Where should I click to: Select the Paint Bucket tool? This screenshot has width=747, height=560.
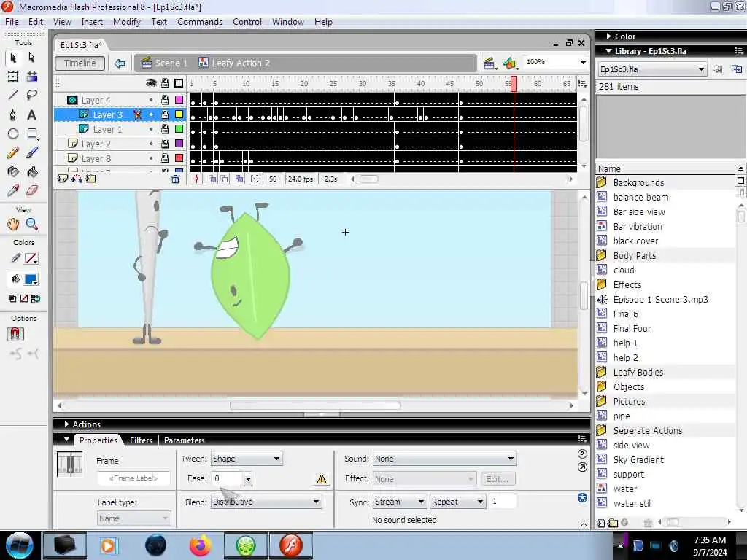(x=32, y=171)
